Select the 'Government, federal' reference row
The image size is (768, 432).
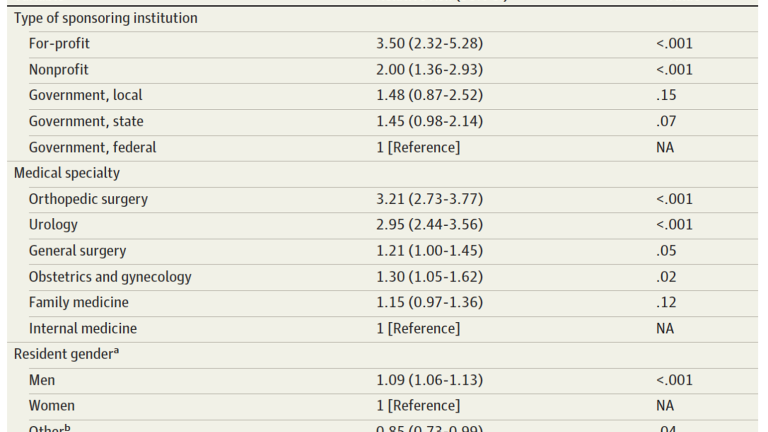click(383, 147)
